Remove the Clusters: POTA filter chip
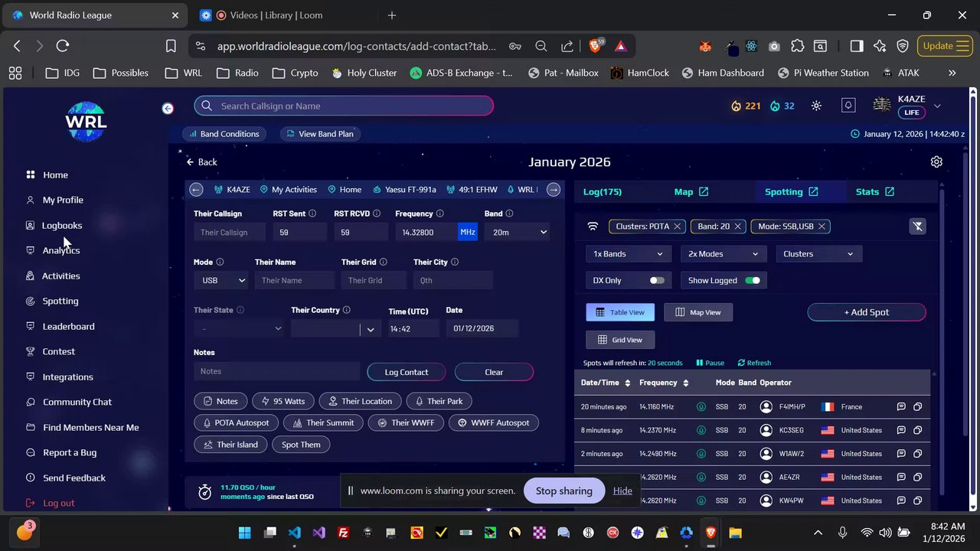This screenshot has width=980, height=551. click(x=676, y=226)
